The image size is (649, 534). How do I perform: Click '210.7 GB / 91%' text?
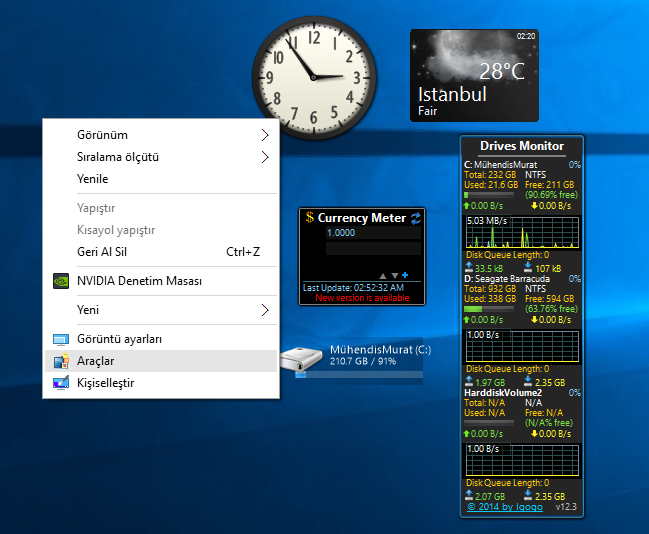pos(363,361)
